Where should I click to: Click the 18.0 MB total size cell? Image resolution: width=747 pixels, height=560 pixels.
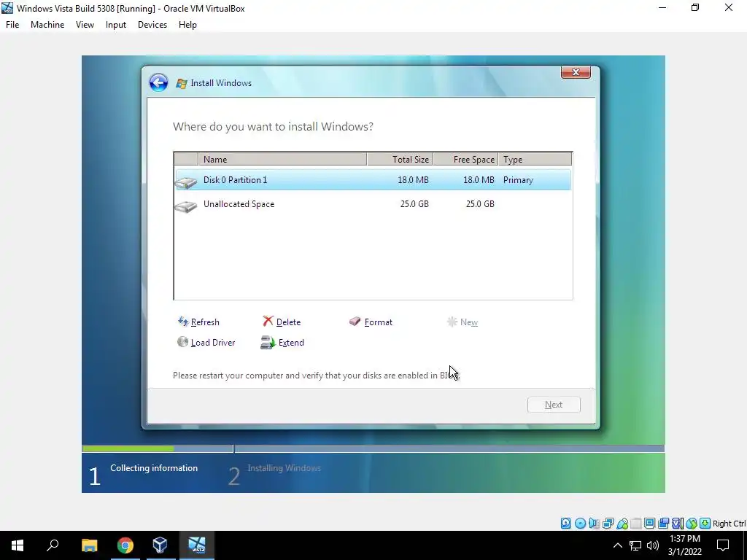(x=413, y=180)
